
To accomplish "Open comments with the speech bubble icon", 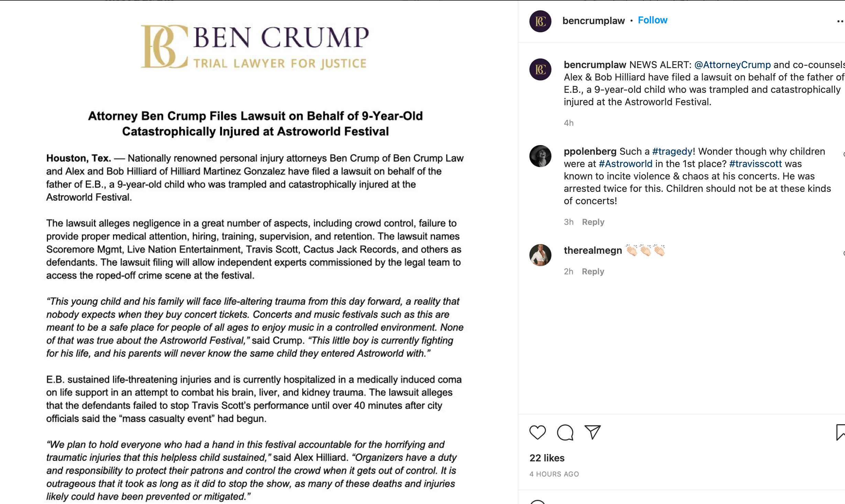I will [565, 432].
